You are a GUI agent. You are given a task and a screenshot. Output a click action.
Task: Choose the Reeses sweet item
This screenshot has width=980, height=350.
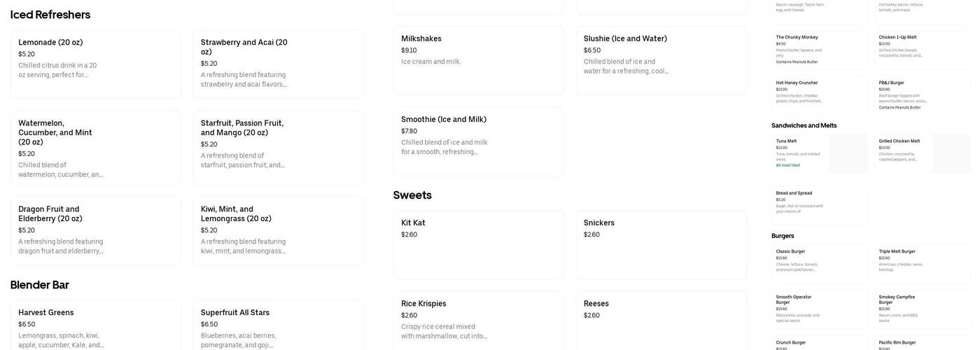[x=661, y=321]
